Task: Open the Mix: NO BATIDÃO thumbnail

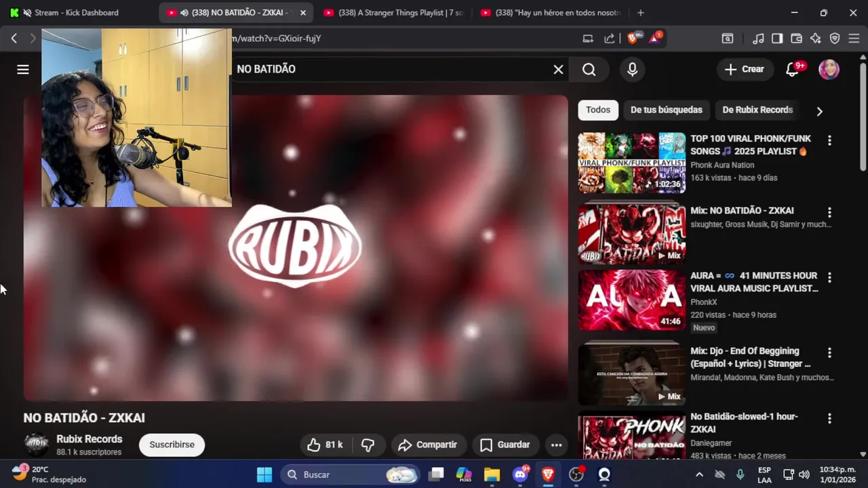Action: (x=631, y=233)
